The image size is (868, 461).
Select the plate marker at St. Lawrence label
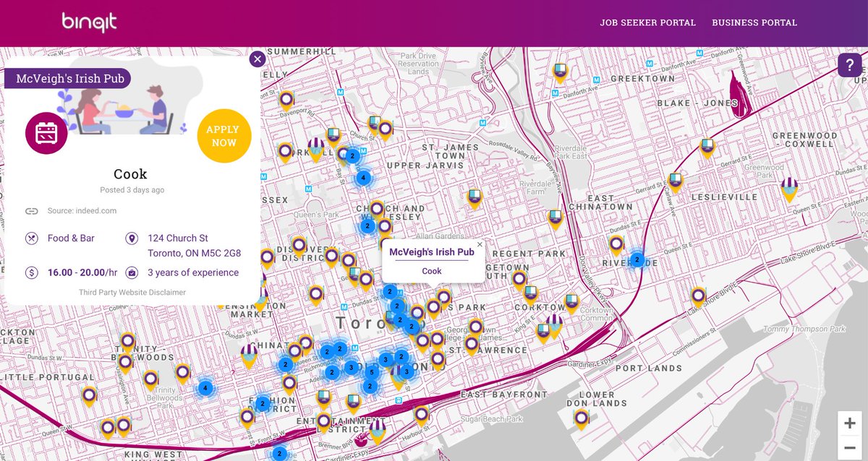pyautogui.click(x=472, y=344)
